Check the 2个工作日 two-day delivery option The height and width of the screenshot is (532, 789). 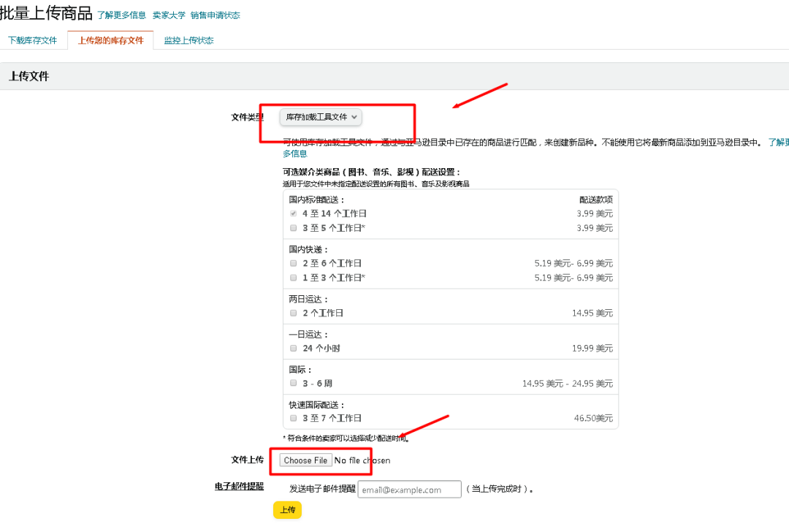pyautogui.click(x=293, y=311)
